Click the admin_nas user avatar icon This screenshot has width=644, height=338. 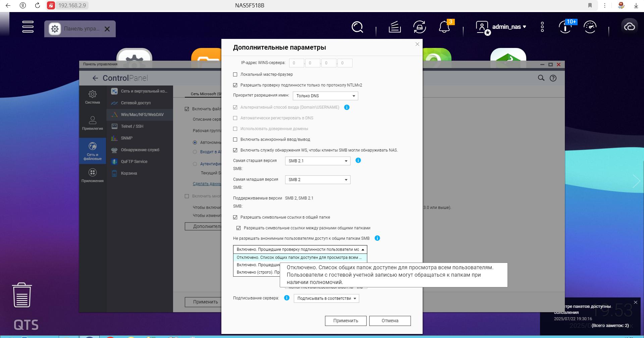coord(482,27)
